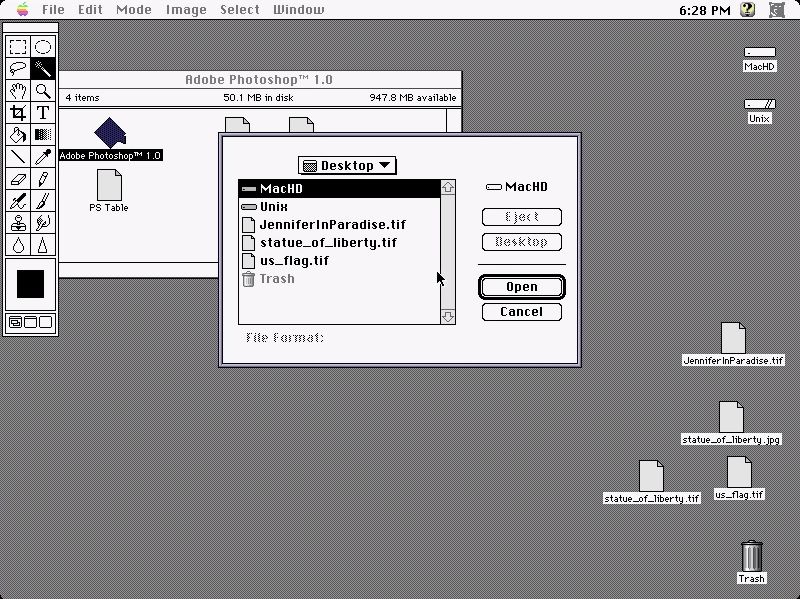Select the Eyedropper tool

(x=43, y=157)
